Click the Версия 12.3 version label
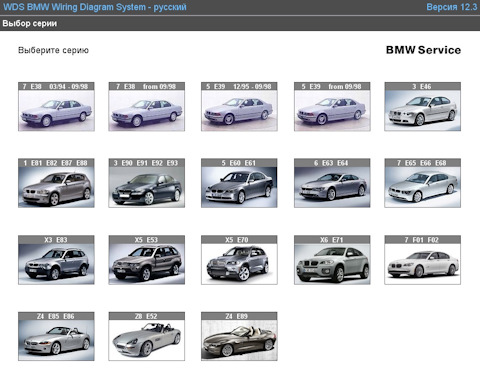 pos(452,7)
